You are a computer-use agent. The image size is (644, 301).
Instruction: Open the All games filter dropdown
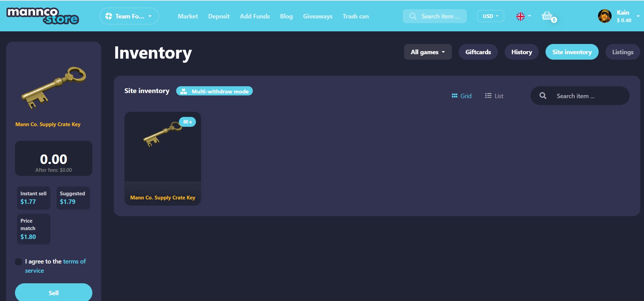(428, 52)
